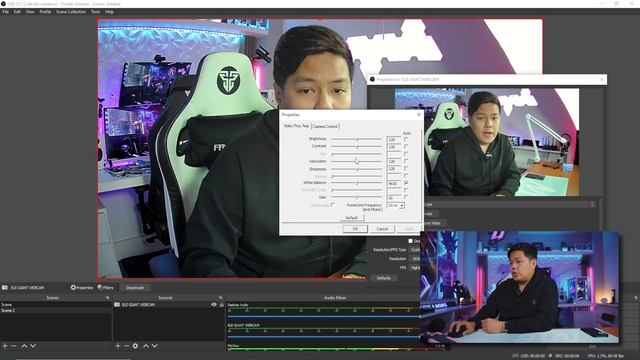Open Resolution dropdown in webcam properties
This screenshot has height=360, width=640.
(416, 259)
